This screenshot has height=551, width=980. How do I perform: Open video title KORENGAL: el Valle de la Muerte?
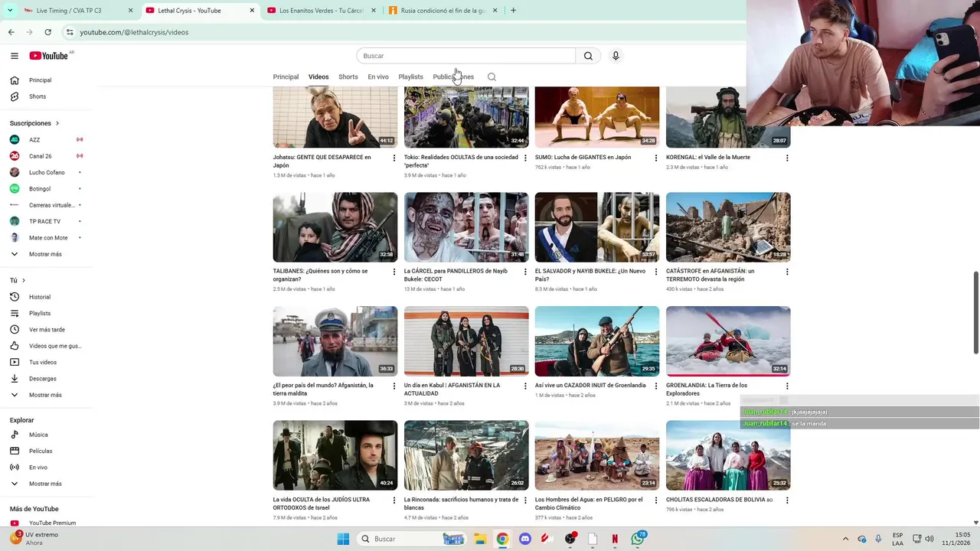coord(708,158)
